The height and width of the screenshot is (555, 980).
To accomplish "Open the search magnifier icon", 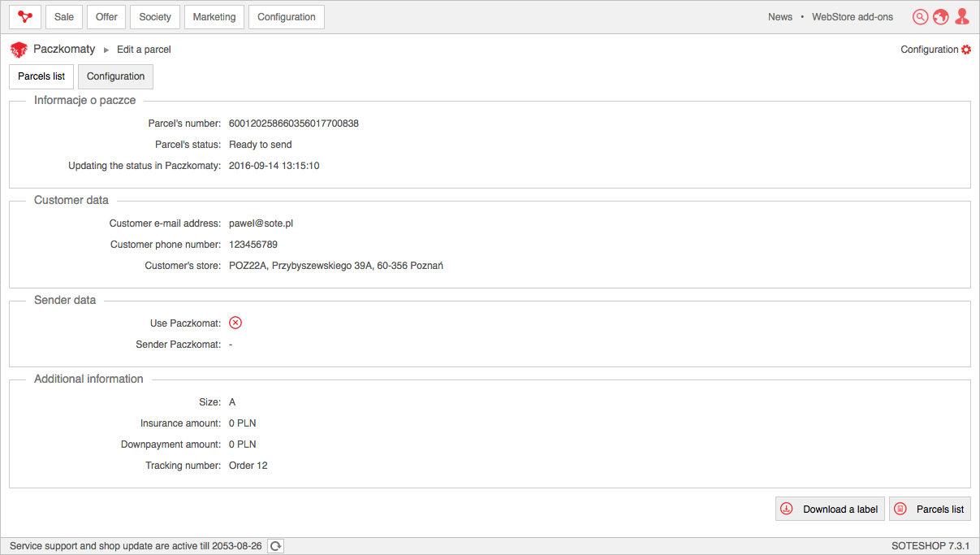I will (920, 17).
